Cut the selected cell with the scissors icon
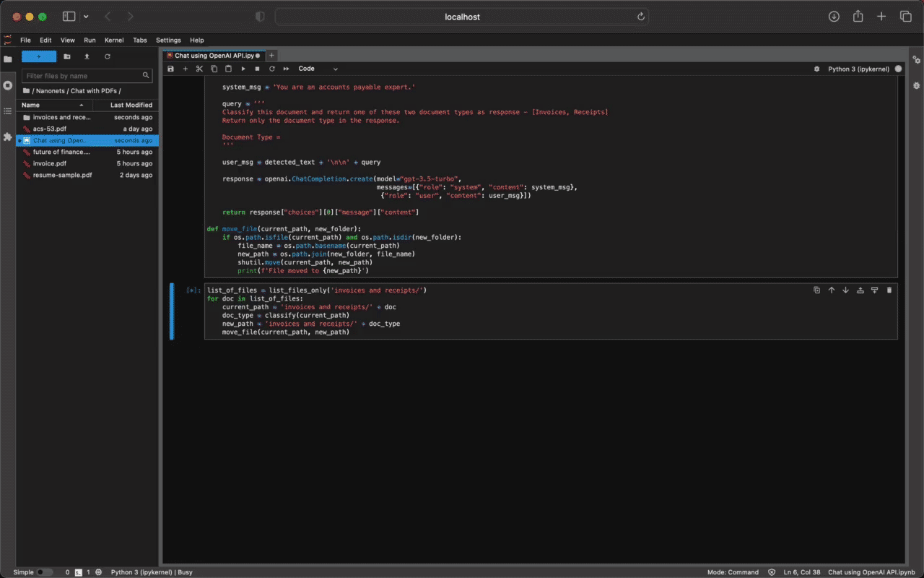Image resolution: width=924 pixels, height=578 pixels. 199,69
